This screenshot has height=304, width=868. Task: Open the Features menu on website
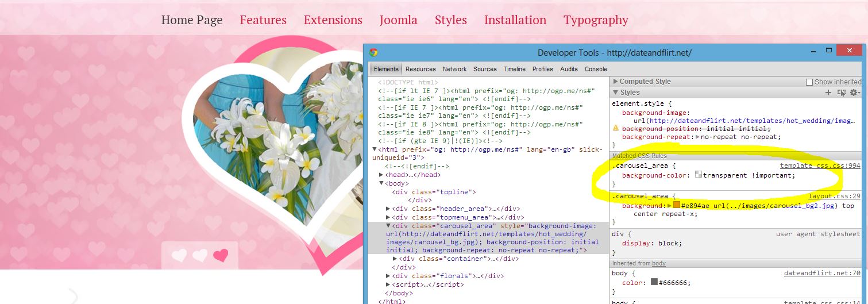pos(263,20)
